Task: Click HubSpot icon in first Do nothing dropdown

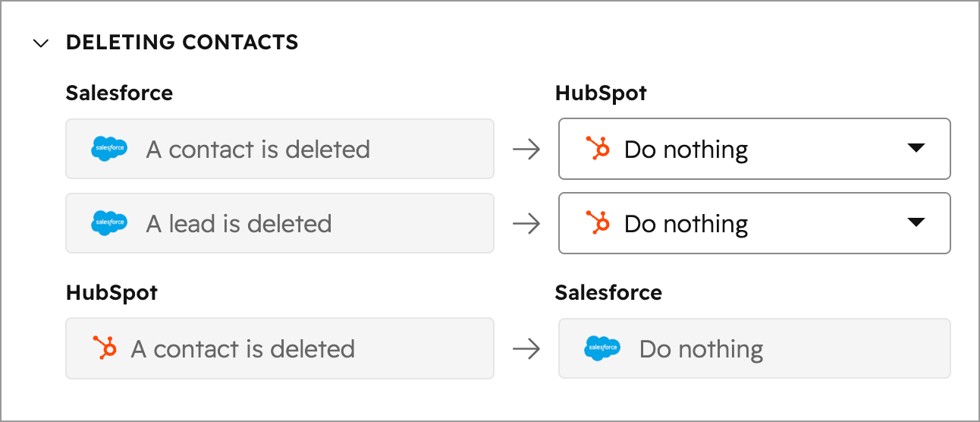Action: tap(598, 149)
